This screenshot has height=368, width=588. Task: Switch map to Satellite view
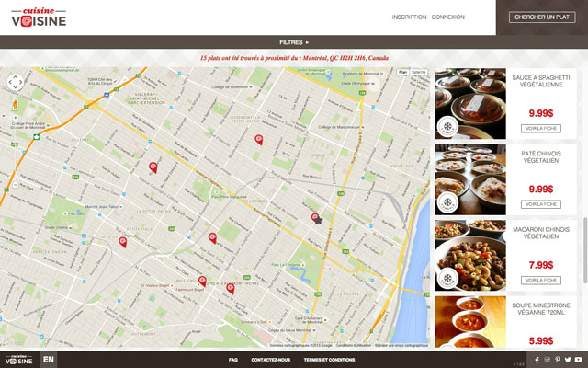[418, 72]
